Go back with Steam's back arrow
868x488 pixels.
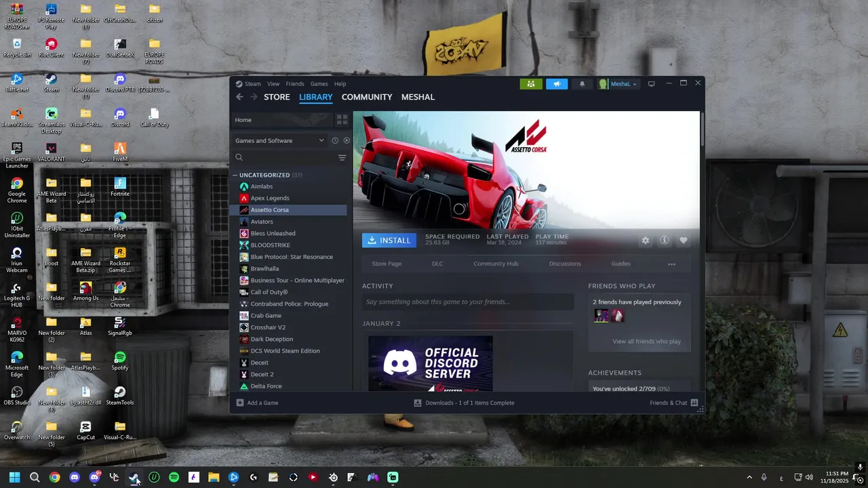point(239,97)
